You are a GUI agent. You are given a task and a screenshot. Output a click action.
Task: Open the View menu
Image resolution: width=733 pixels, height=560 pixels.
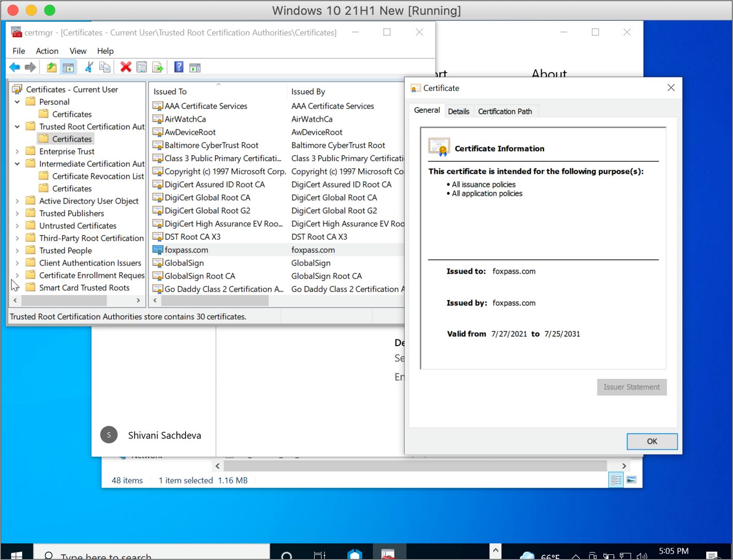click(x=78, y=51)
